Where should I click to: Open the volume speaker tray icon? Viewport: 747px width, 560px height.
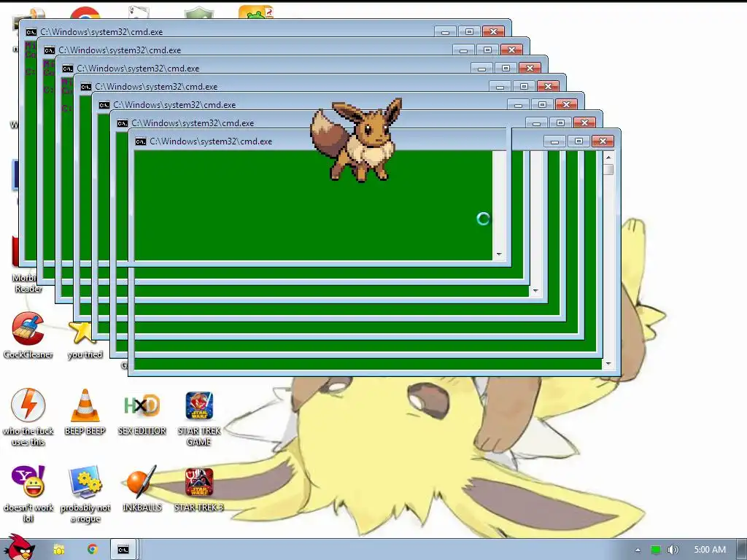pos(673,550)
